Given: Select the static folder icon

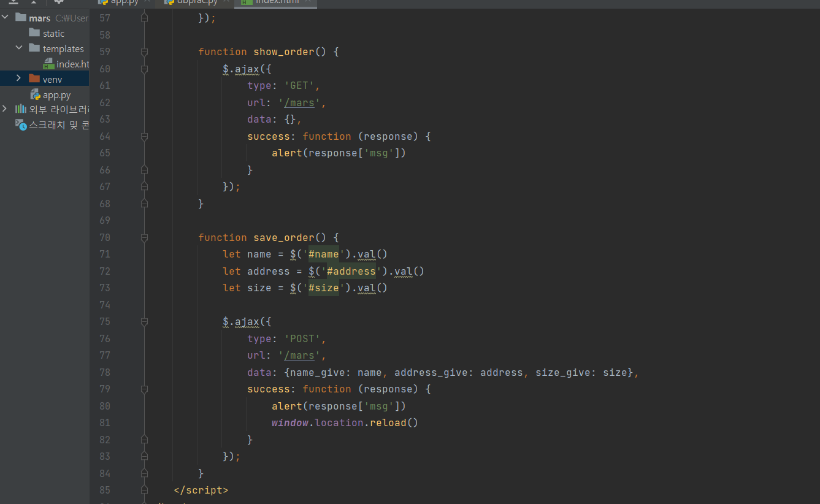Looking at the screenshot, I should click(x=34, y=33).
